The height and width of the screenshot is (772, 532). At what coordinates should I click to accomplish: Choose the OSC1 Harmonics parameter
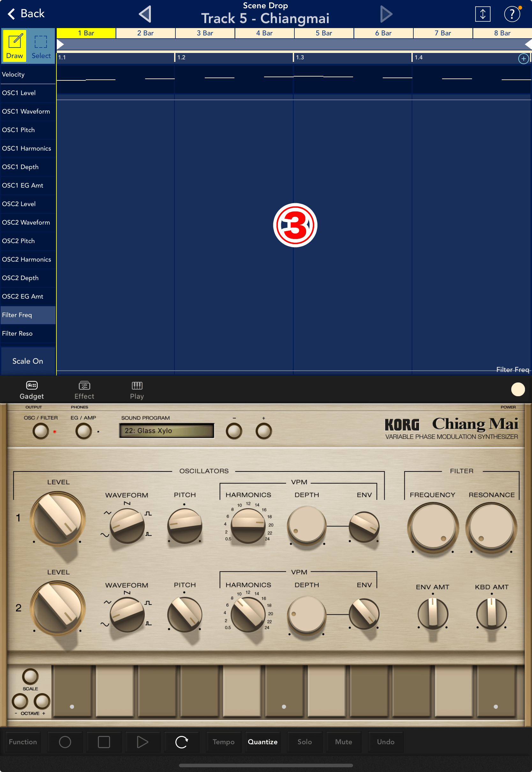pyautogui.click(x=28, y=148)
